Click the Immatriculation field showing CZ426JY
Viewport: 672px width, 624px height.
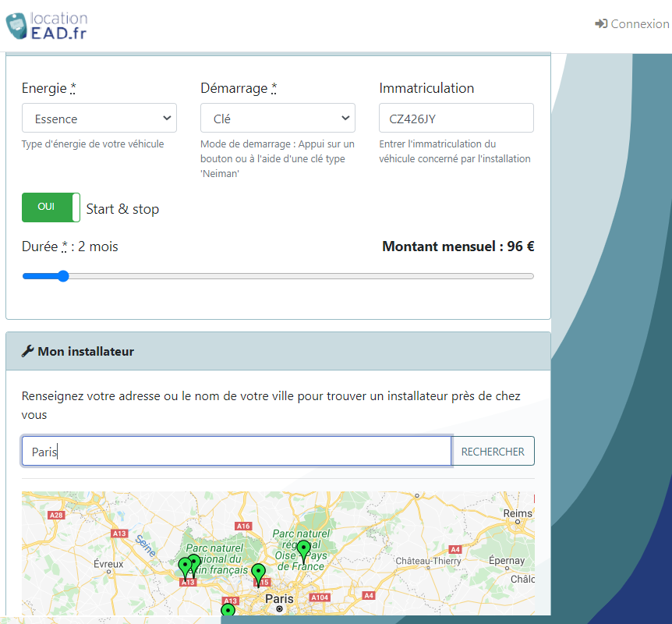click(456, 118)
